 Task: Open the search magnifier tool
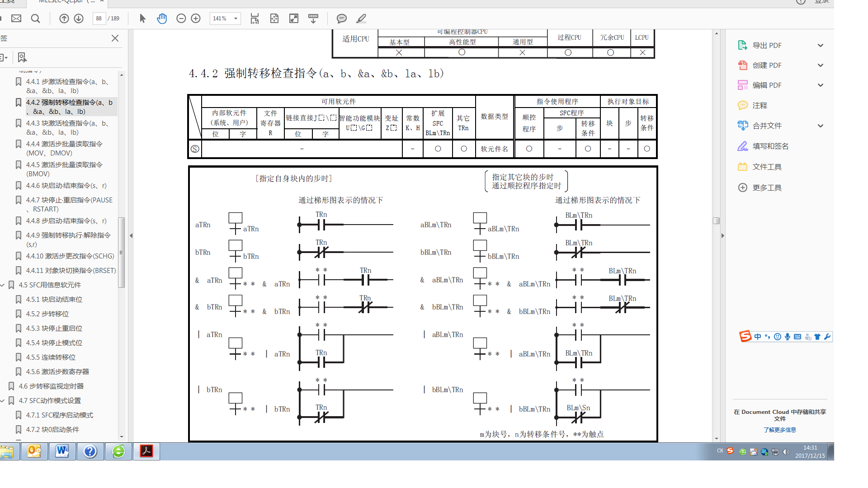click(35, 19)
